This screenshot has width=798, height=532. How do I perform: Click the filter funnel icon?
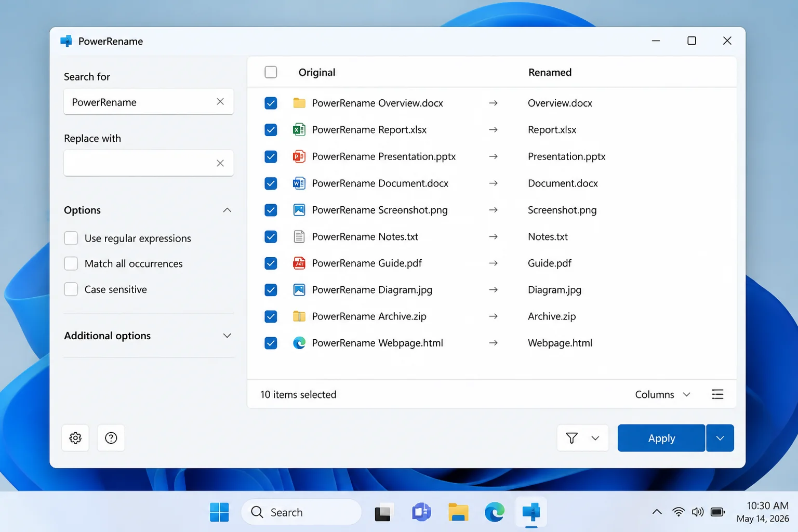pyautogui.click(x=571, y=438)
